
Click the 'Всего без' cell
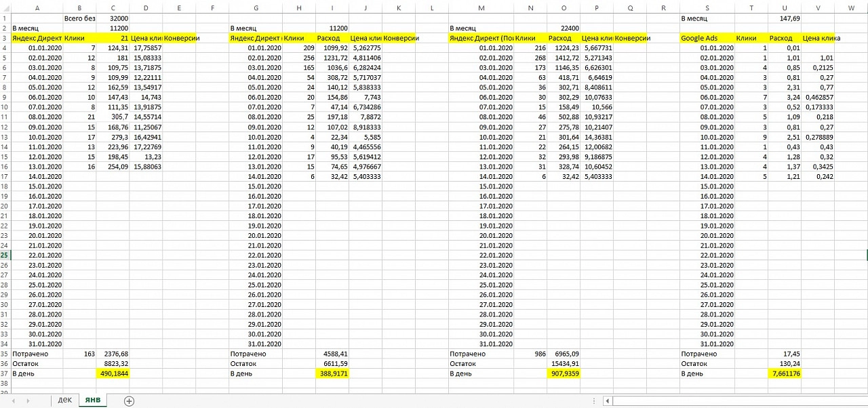[79, 18]
